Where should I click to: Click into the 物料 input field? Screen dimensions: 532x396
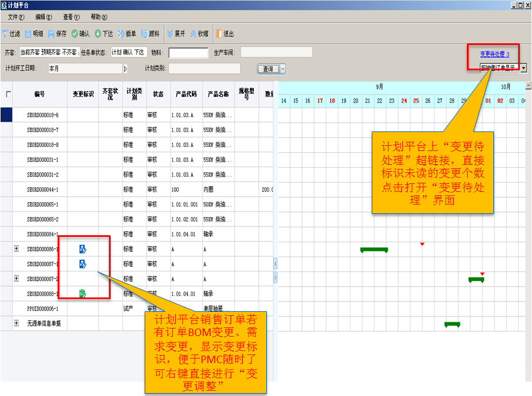point(188,53)
